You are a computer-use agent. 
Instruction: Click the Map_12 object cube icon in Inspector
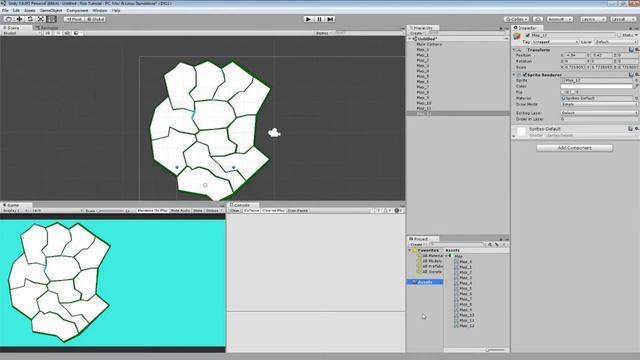tap(517, 37)
